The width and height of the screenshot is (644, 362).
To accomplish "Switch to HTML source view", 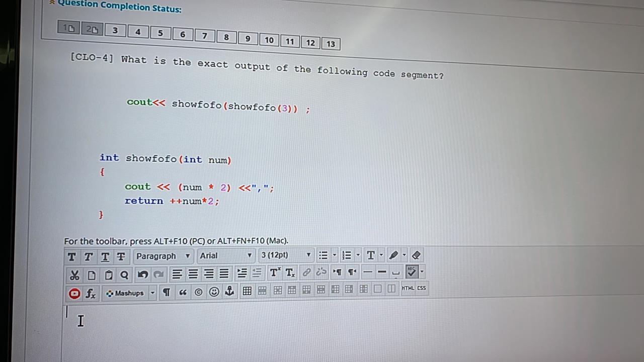I will [408, 288].
